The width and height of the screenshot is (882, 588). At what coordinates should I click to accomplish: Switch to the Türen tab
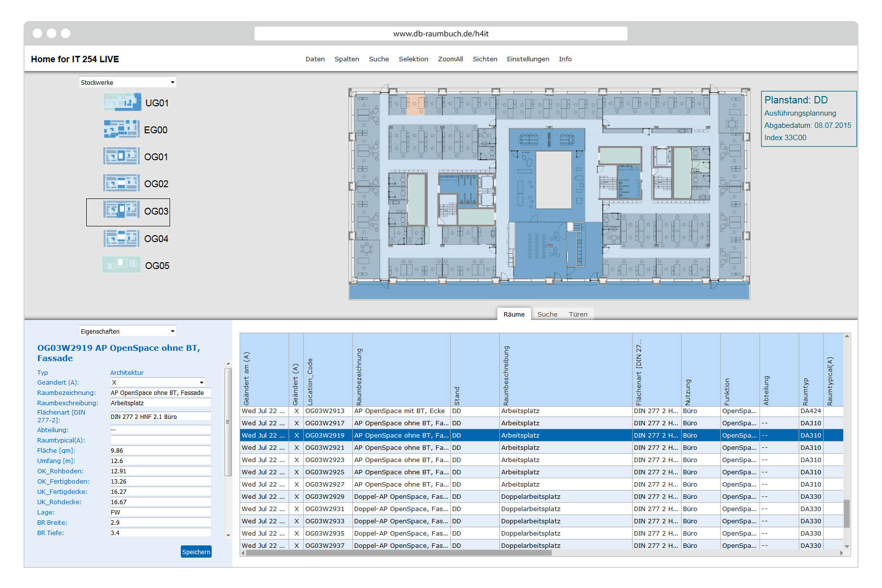point(578,315)
